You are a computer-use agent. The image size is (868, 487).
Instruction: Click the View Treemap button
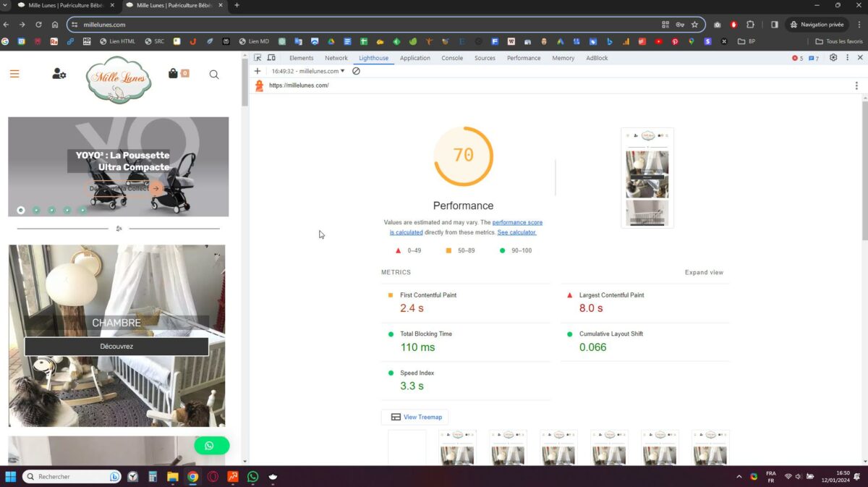[415, 417]
